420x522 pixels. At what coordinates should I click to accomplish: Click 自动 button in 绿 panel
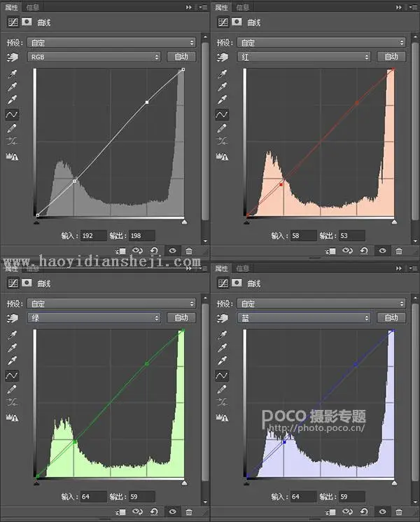[181, 318]
